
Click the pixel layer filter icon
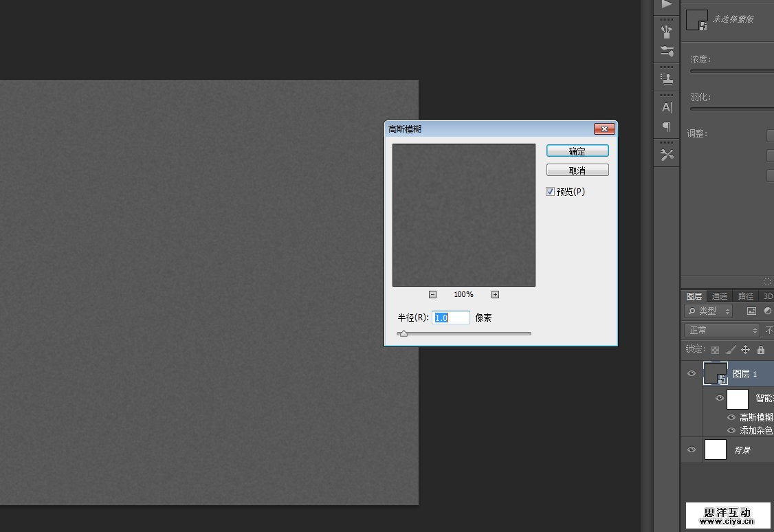(751, 311)
